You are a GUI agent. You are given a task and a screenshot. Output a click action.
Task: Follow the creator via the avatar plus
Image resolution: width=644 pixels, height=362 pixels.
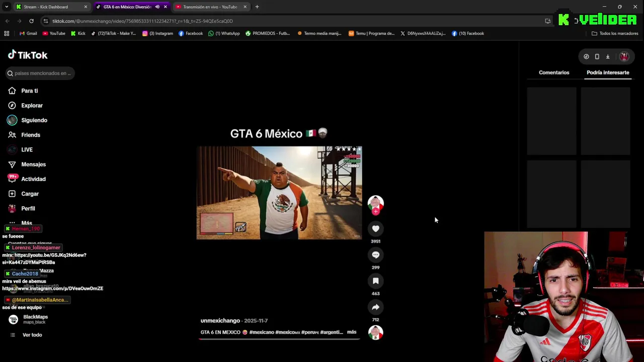tap(375, 212)
